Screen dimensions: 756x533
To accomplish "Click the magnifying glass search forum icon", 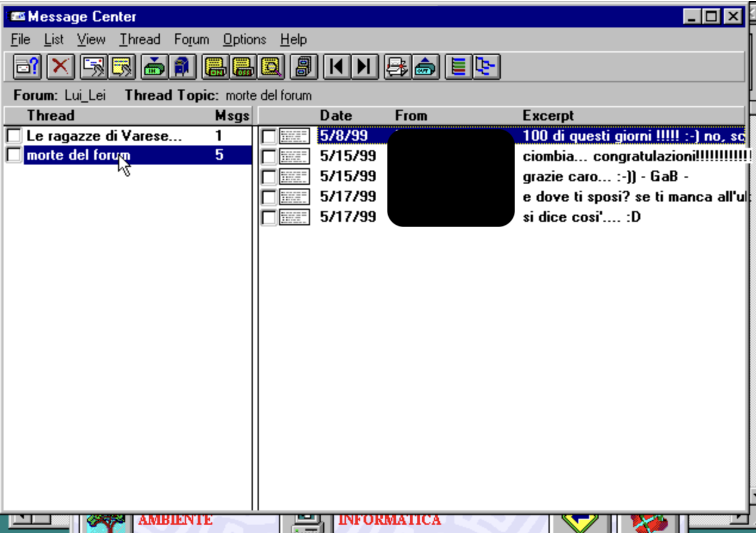I will pyautogui.click(x=271, y=66).
